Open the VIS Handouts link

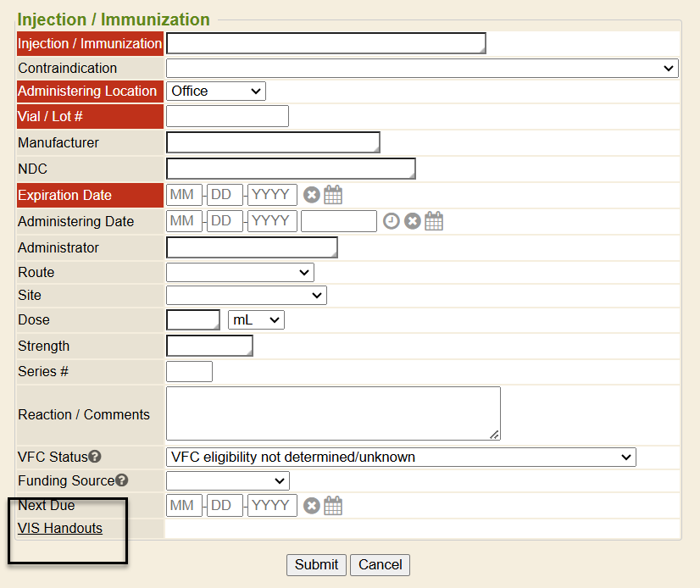[x=60, y=528]
